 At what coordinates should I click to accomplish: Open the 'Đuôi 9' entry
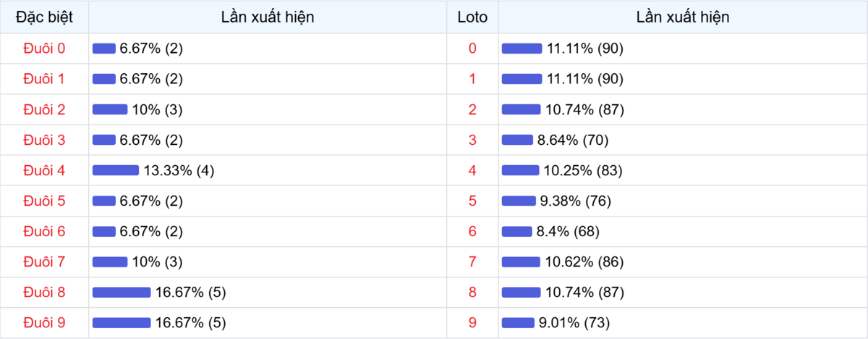44,323
